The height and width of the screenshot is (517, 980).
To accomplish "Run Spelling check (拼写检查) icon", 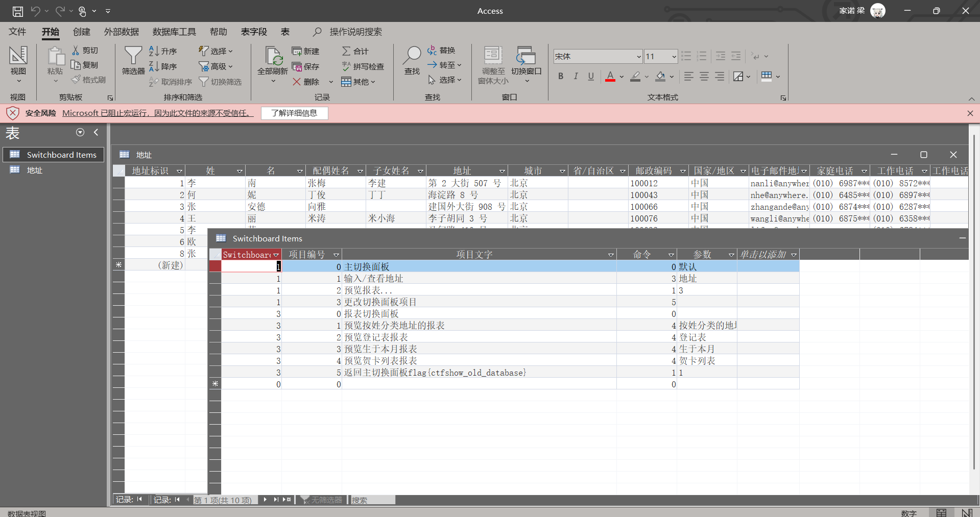I will [x=346, y=66].
